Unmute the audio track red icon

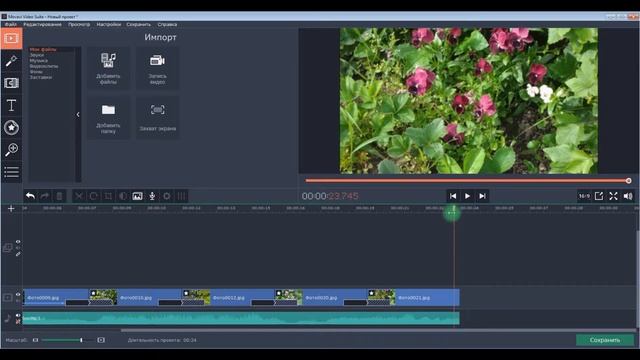pyautogui.click(x=18, y=322)
